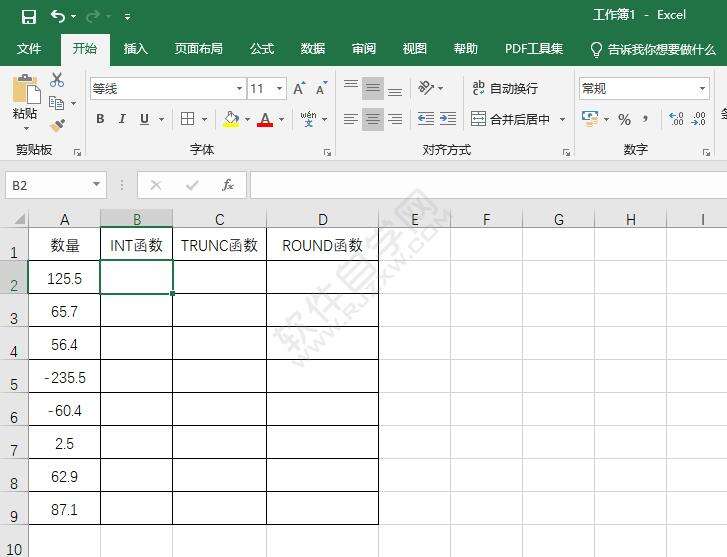Select Middle Align icon
The image size is (727, 557).
373,88
